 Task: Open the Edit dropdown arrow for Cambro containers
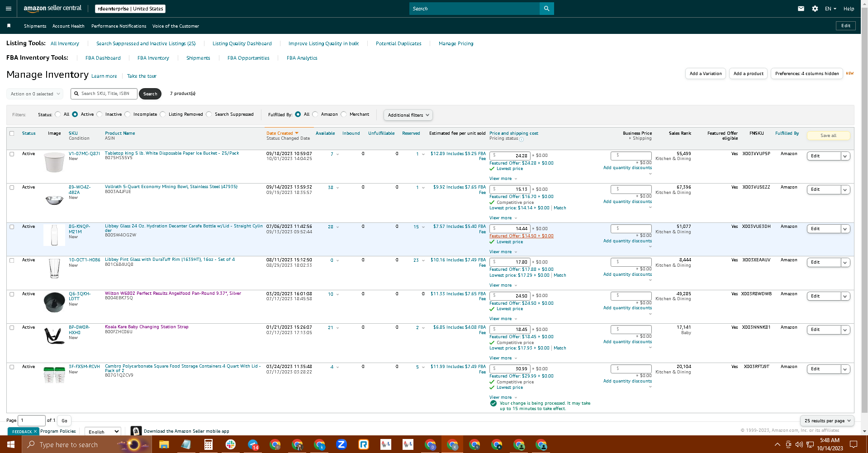(x=845, y=369)
